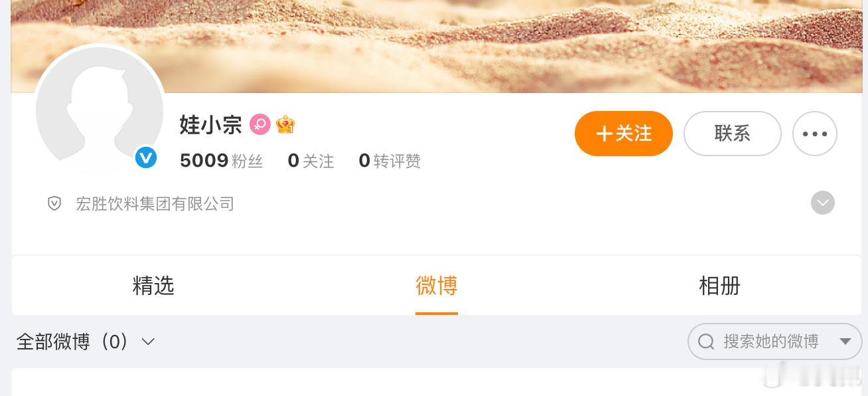Open the default profile avatar picture
868x396 pixels.
(x=100, y=110)
